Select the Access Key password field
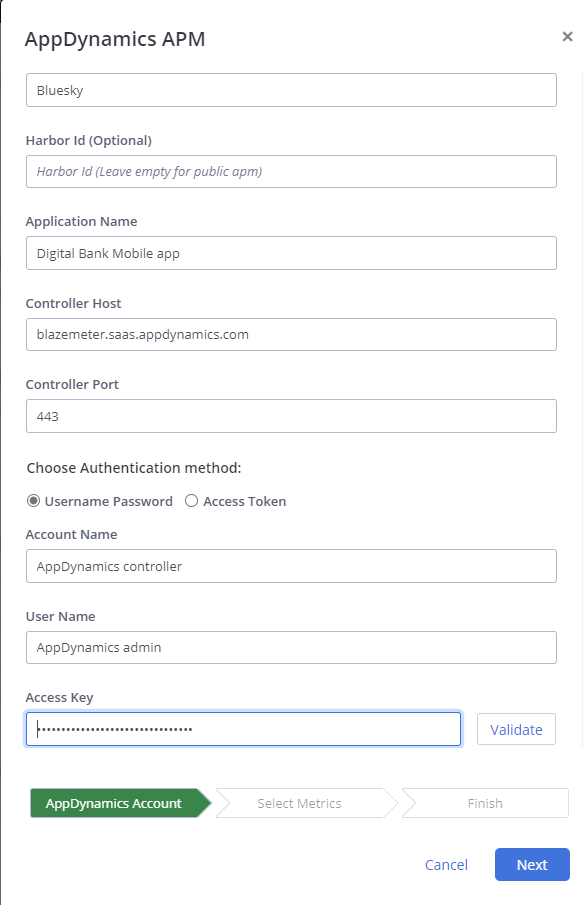The width and height of the screenshot is (583, 905). click(244, 729)
